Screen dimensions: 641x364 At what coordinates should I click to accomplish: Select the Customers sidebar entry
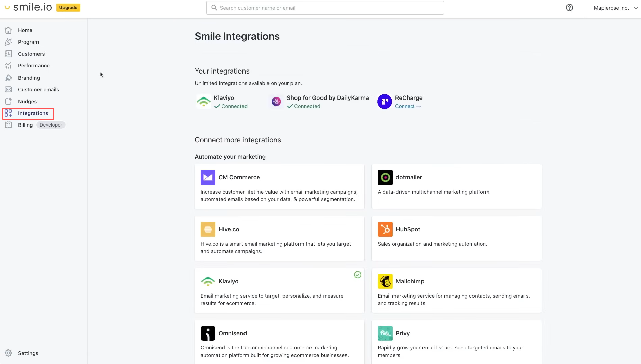coord(31,54)
